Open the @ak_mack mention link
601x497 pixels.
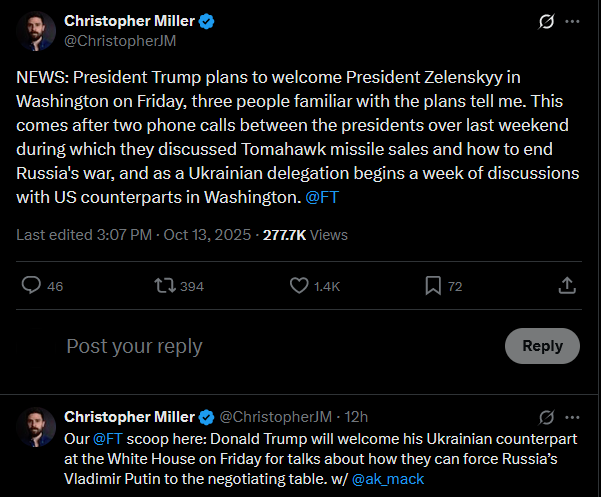pyautogui.click(x=394, y=478)
